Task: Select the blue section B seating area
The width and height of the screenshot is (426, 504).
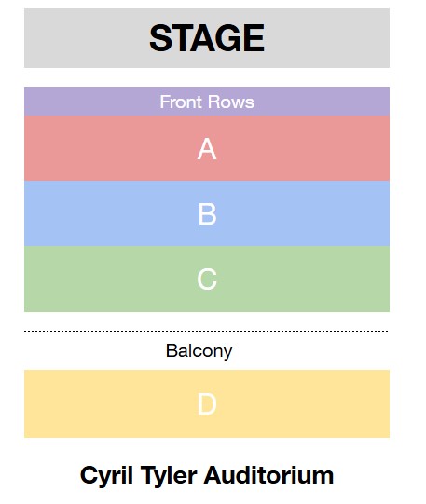Action: (x=207, y=213)
